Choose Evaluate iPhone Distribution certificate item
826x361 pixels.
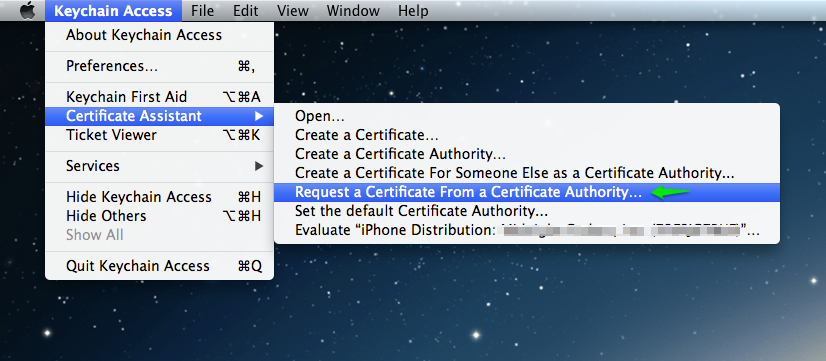[x=527, y=231]
